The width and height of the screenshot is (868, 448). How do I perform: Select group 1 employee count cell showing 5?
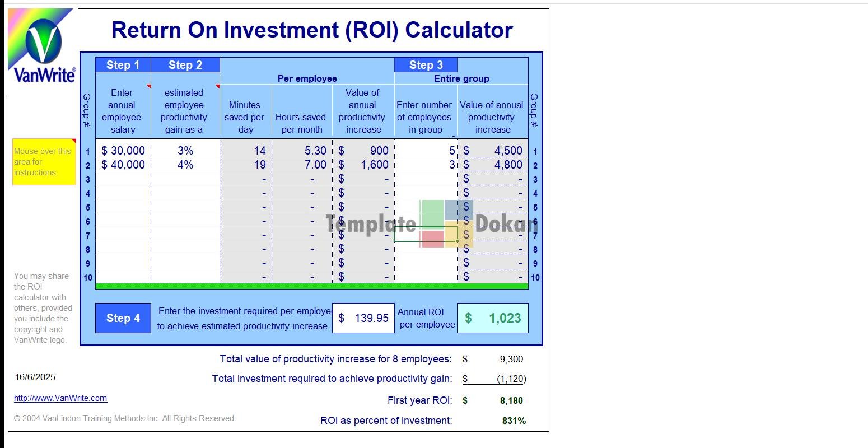426,151
